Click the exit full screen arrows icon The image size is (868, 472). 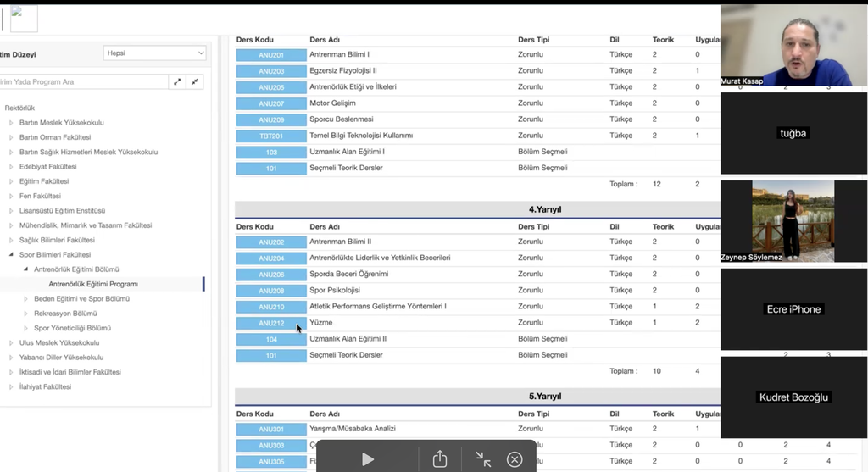pyautogui.click(x=483, y=458)
